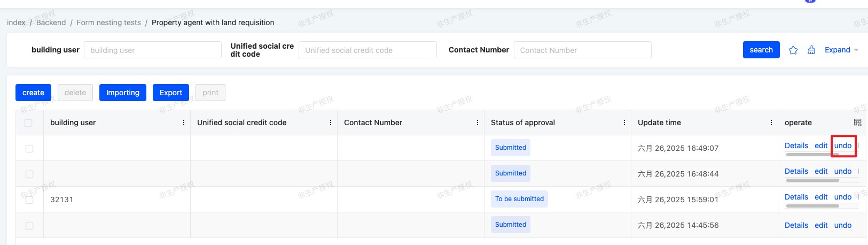Click the Expand dropdown arrow

coord(856,50)
